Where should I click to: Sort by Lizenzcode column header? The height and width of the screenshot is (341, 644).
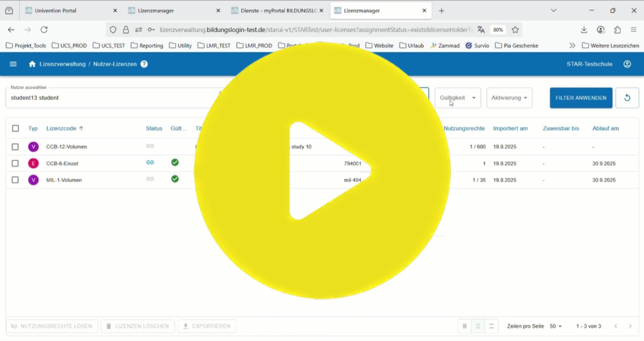(x=61, y=128)
